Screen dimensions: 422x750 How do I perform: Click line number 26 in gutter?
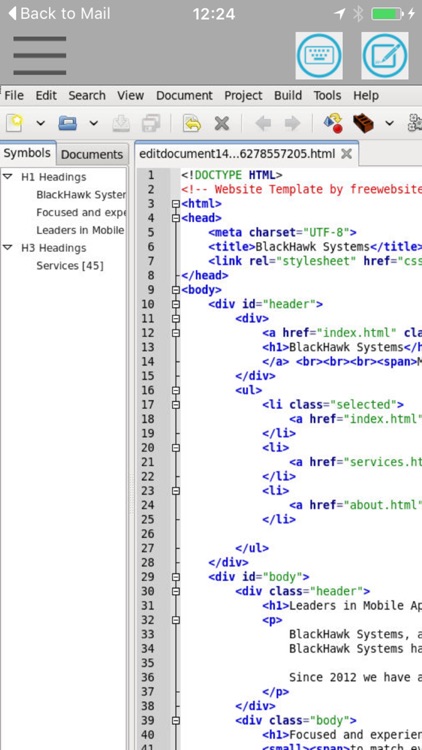148,534
